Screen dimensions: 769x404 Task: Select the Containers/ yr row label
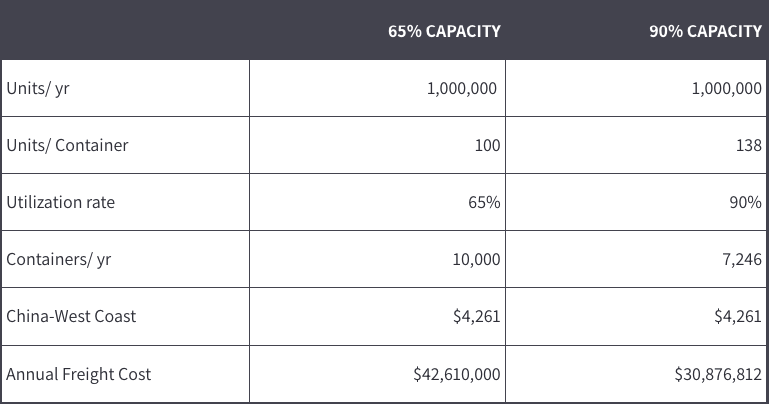58,259
